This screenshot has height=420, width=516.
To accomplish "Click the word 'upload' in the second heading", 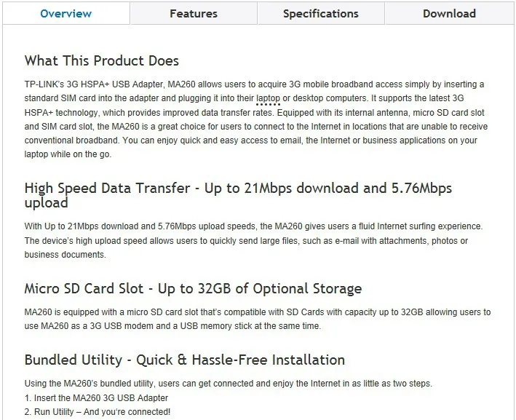I will tap(46, 203).
